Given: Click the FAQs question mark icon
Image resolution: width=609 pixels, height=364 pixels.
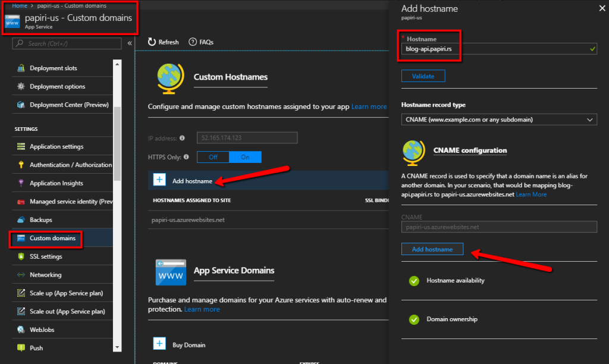Looking at the screenshot, I should tap(193, 42).
